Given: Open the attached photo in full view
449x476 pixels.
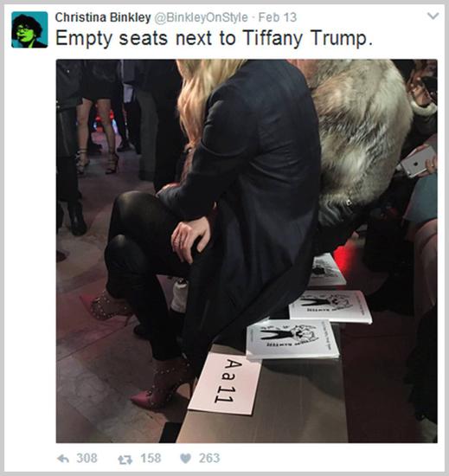Looking at the screenshot, I should point(247,251).
